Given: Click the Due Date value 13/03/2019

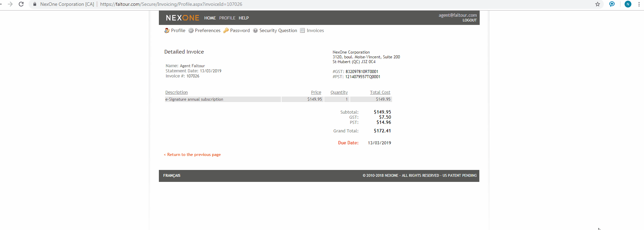Looking at the screenshot, I should (379, 143).
